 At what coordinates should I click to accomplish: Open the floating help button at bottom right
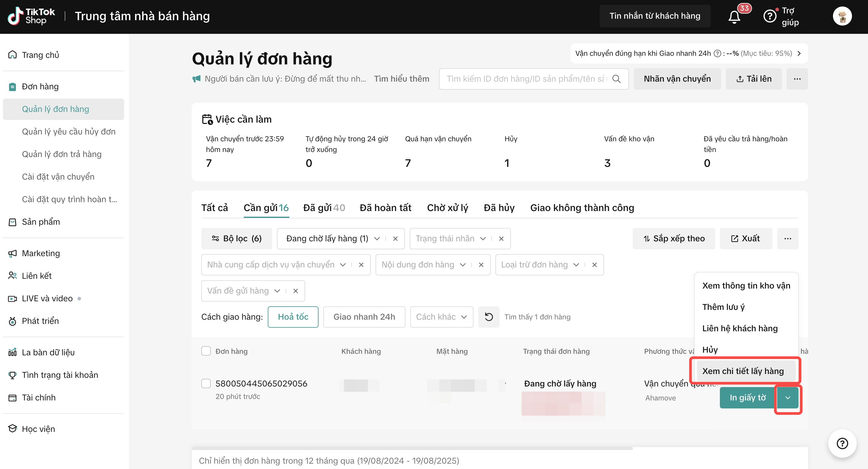click(842, 443)
